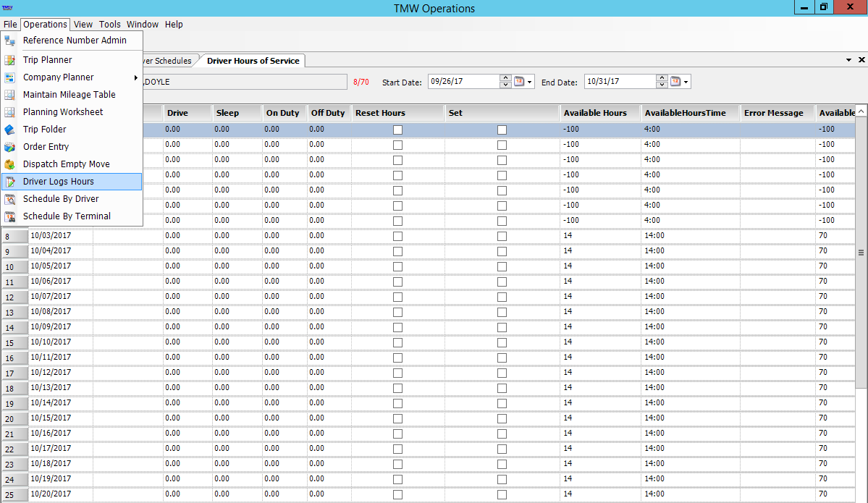Increment the End Date with up arrow
Image resolution: width=868 pixels, height=503 pixels.
[x=662, y=78]
